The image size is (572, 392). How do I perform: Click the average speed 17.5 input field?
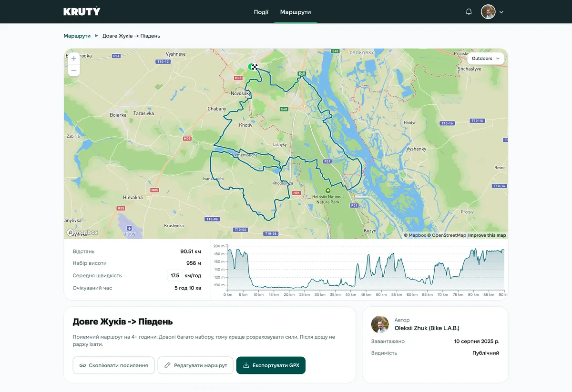174,276
